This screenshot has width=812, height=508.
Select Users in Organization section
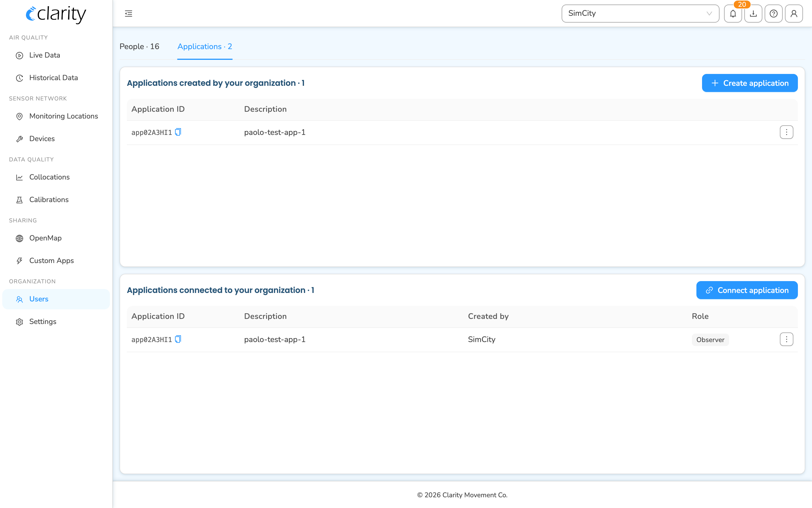coord(56,299)
